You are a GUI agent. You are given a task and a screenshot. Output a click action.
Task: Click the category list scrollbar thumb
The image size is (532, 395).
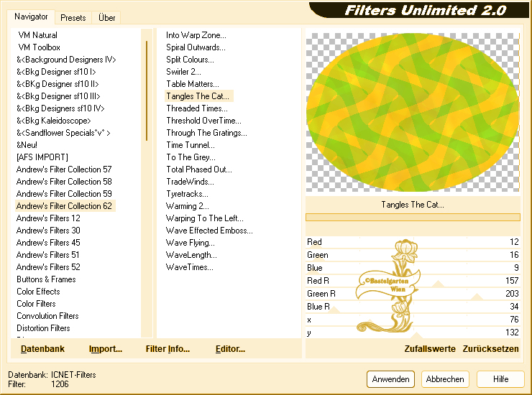(x=147, y=91)
